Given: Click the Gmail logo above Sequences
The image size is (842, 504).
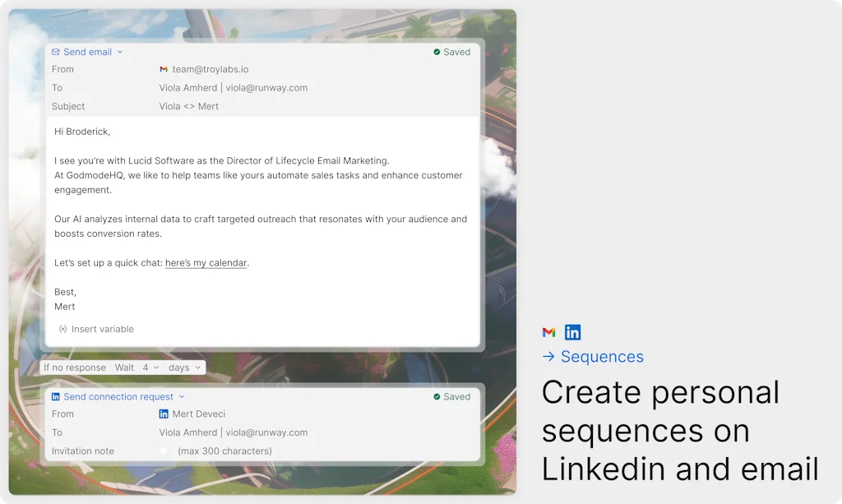Looking at the screenshot, I should [x=549, y=332].
